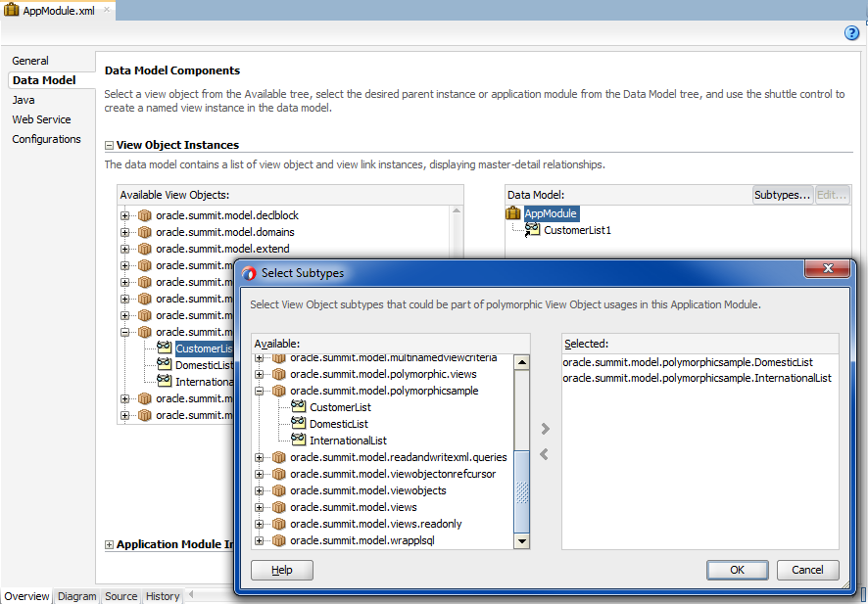The height and width of the screenshot is (604, 868).
Task: Click the CustomerList1 view instance icon
Action: tap(532, 229)
